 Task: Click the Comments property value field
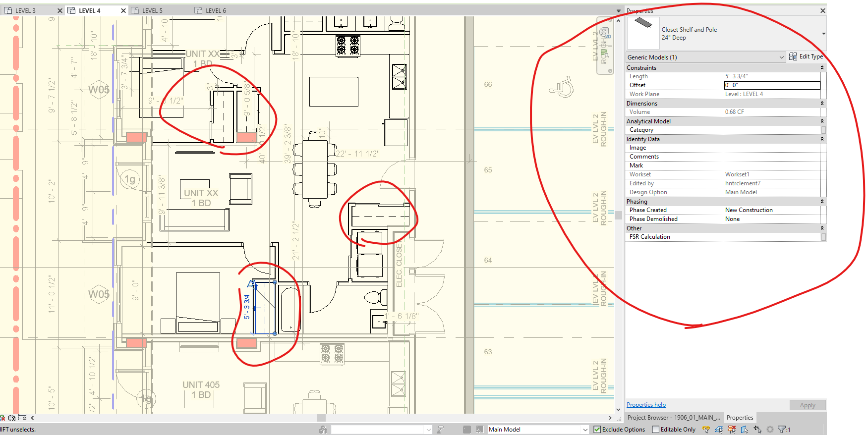pos(772,157)
